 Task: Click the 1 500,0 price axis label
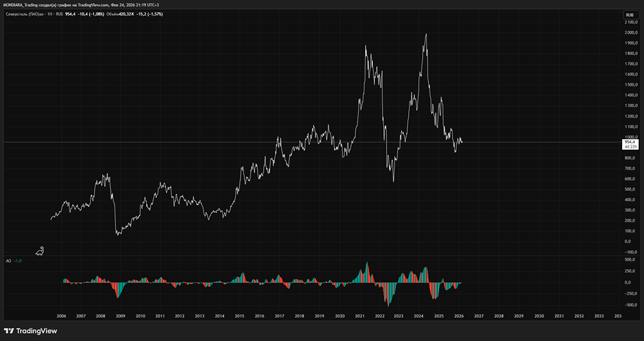[x=630, y=84]
